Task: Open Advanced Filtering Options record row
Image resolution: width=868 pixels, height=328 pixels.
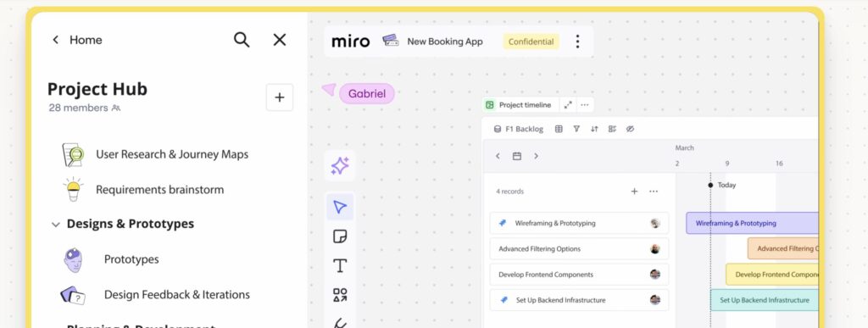Action: [x=579, y=249]
